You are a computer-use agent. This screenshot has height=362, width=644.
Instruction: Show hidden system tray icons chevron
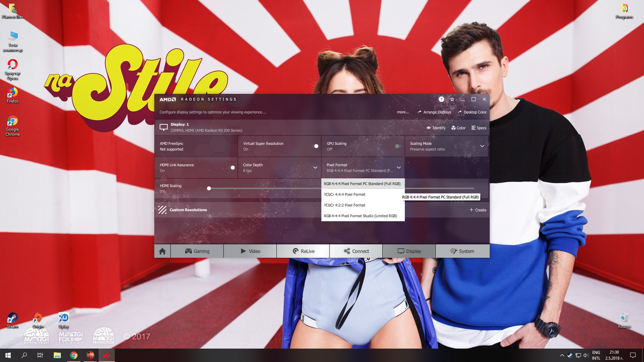(562, 355)
